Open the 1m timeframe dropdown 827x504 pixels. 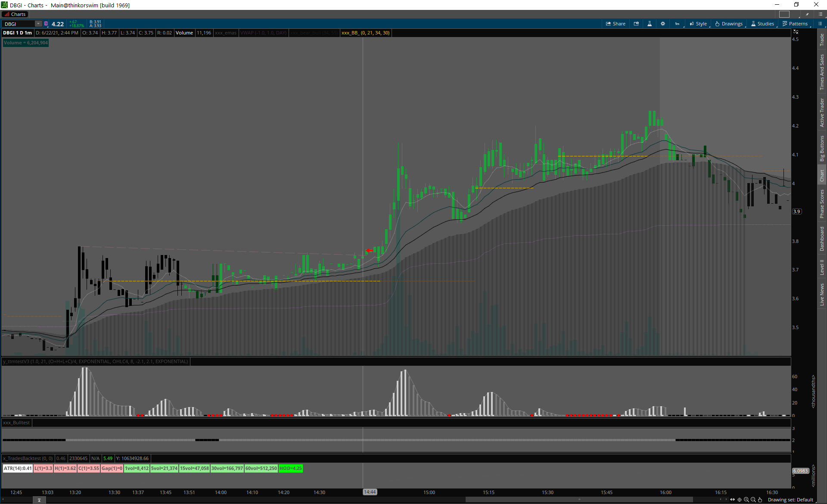[677, 24]
